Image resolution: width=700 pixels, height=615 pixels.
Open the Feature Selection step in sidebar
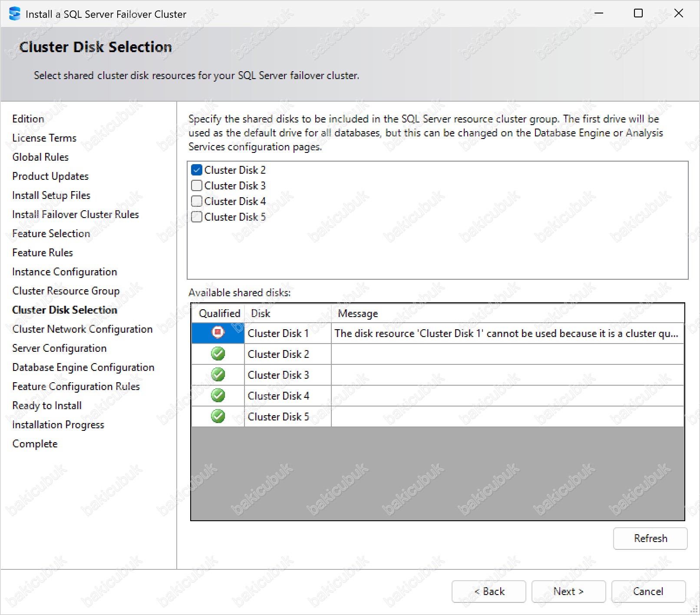pyautogui.click(x=51, y=233)
